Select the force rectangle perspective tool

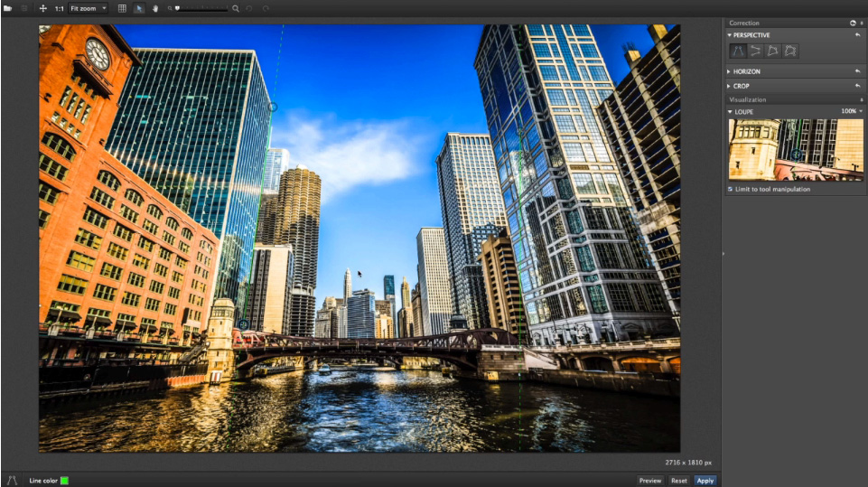pos(773,51)
